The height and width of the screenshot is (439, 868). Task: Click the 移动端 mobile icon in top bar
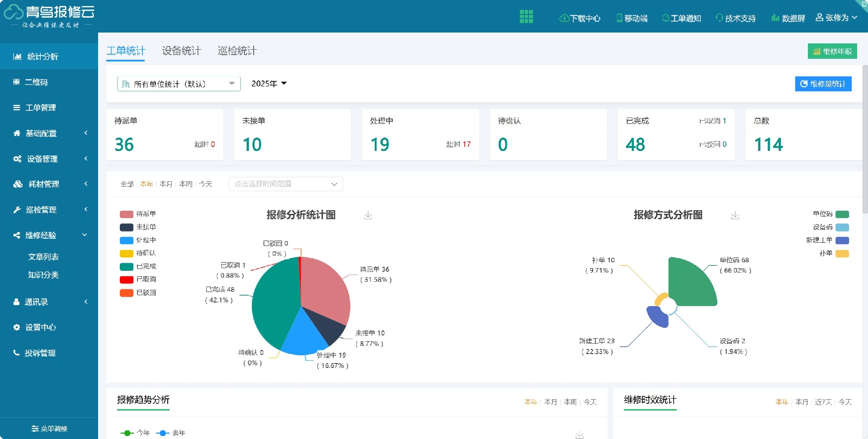618,18
